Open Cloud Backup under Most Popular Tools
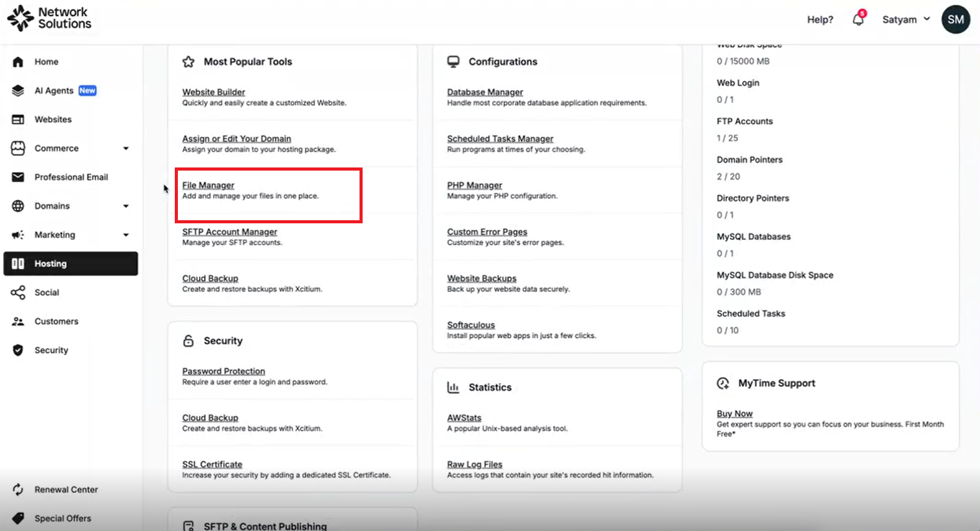The width and height of the screenshot is (980, 531). point(210,278)
